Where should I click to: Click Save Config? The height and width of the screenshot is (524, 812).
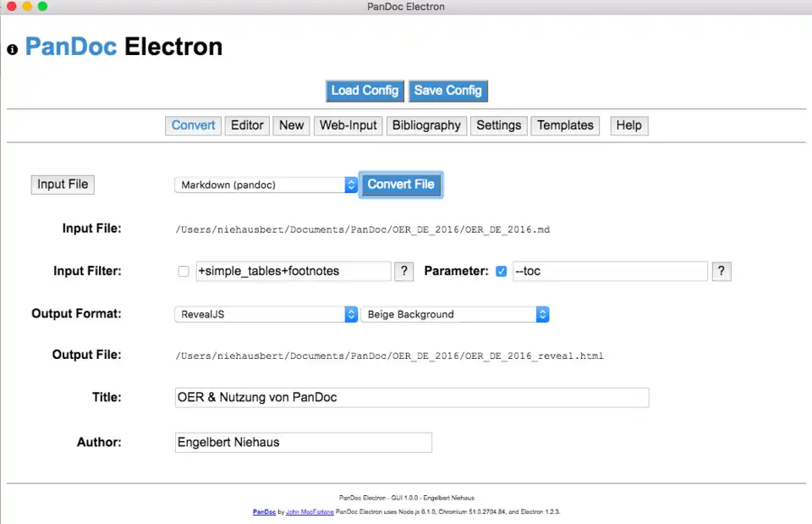click(448, 91)
